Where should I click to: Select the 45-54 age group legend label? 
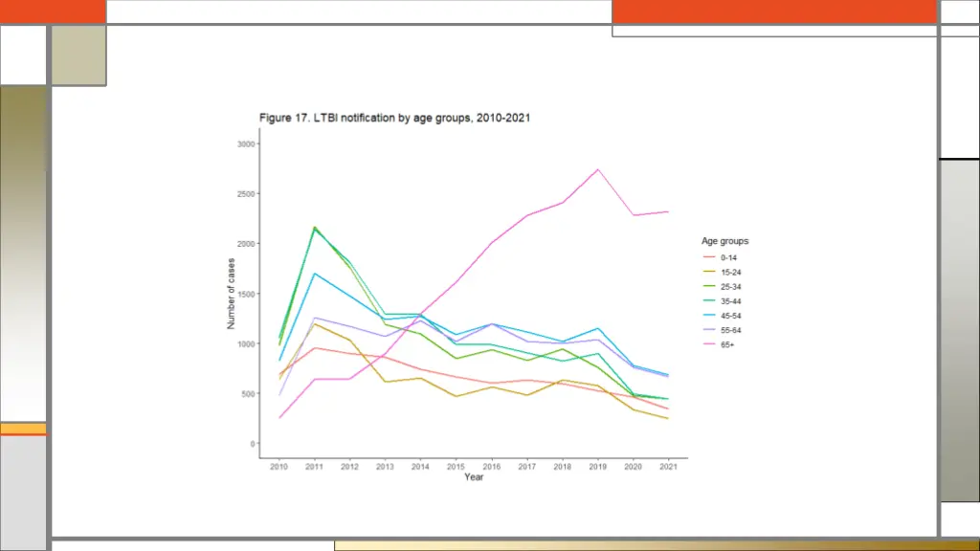pos(730,316)
